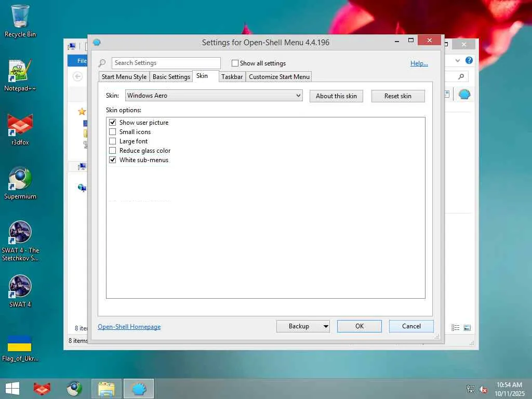Click the About this skin button
This screenshot has width=532, height=399.
(x=336, y=96)
